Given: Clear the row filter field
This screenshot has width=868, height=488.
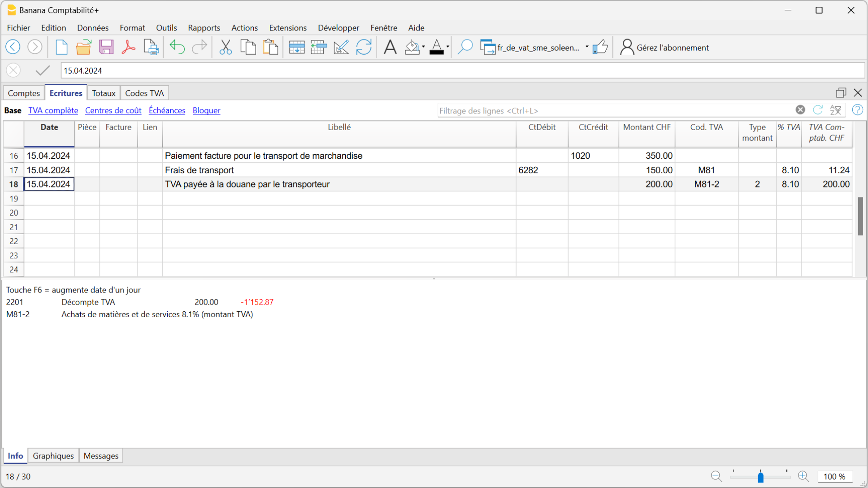Looking at the screenshot, I should 800,110.
